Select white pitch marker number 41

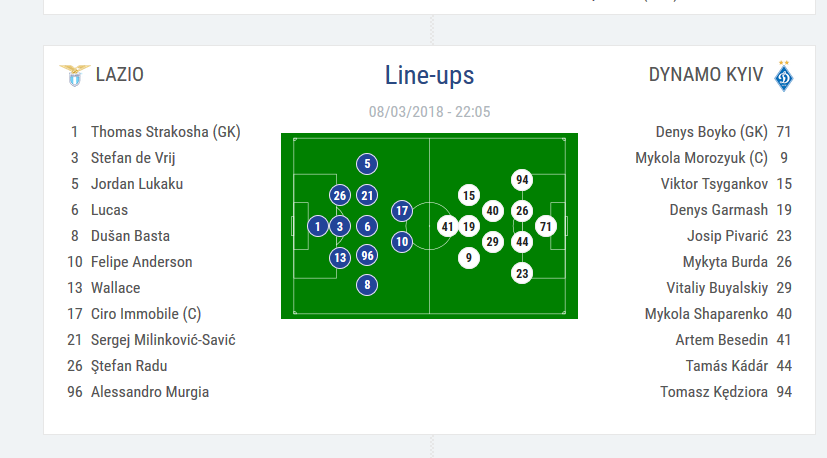pyautogui.click(x=447, y=227)
